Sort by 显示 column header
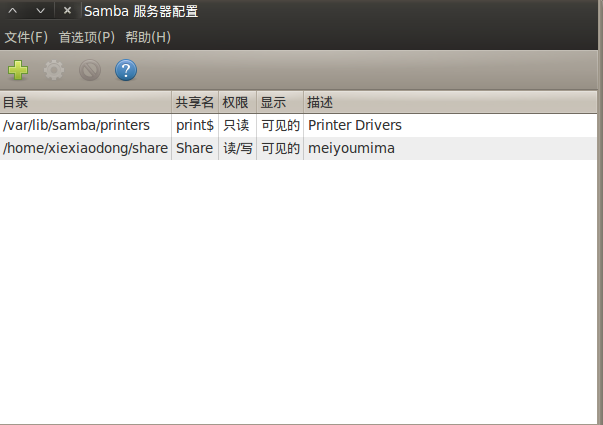The image size is (603, 425). point(280,102)
